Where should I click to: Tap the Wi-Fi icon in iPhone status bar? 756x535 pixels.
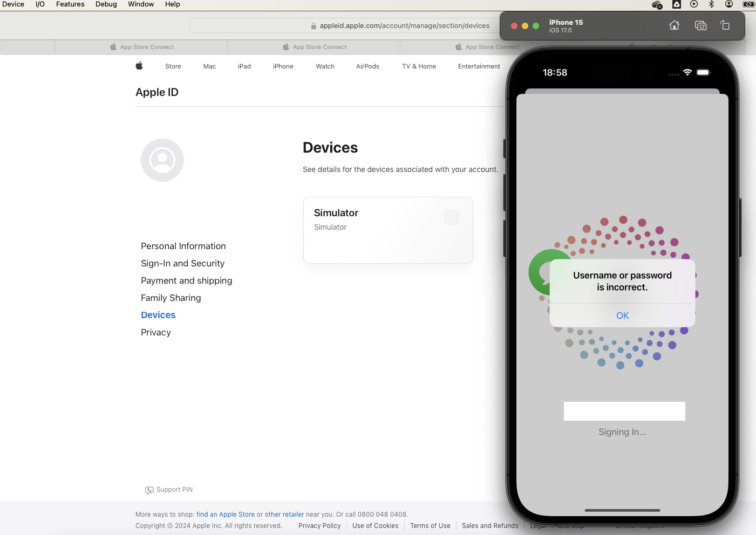pyautogui.click(x=687, y=72)
